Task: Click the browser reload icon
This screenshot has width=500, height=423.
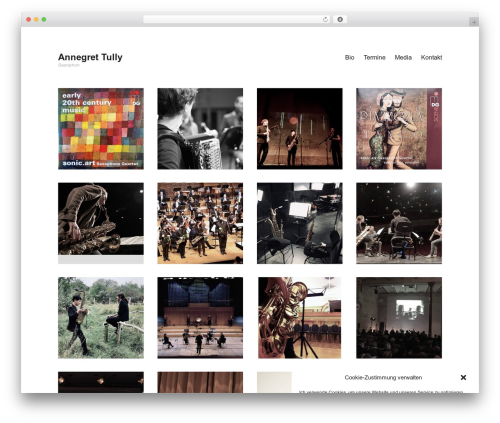Action: (x=325, y=19)
